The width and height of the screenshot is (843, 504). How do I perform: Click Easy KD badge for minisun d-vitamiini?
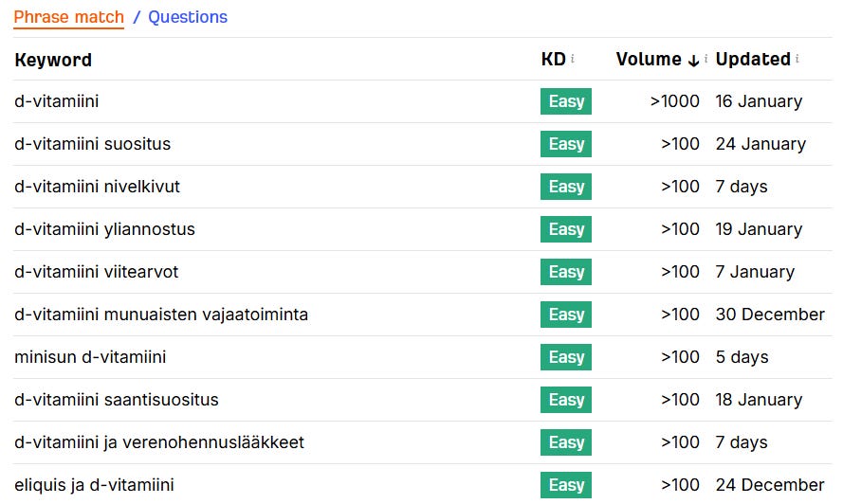pyautogui.click(x=566, y=357)
